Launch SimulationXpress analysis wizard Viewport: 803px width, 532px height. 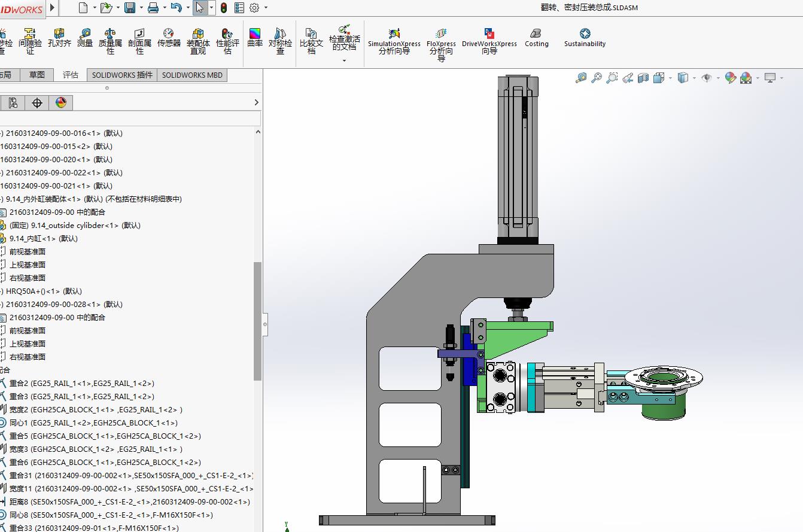pyautogui.click(x=394, y=41)
